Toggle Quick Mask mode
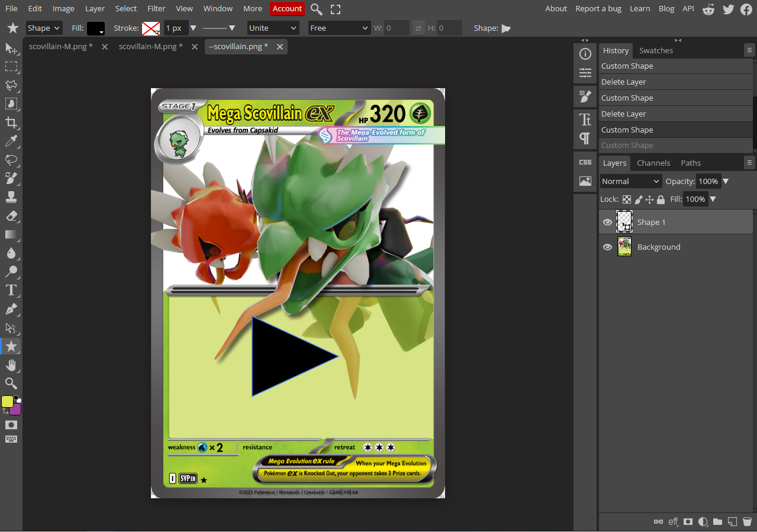Image resolution: width=757 pixels, height=532 pixels. coord(11,425)
